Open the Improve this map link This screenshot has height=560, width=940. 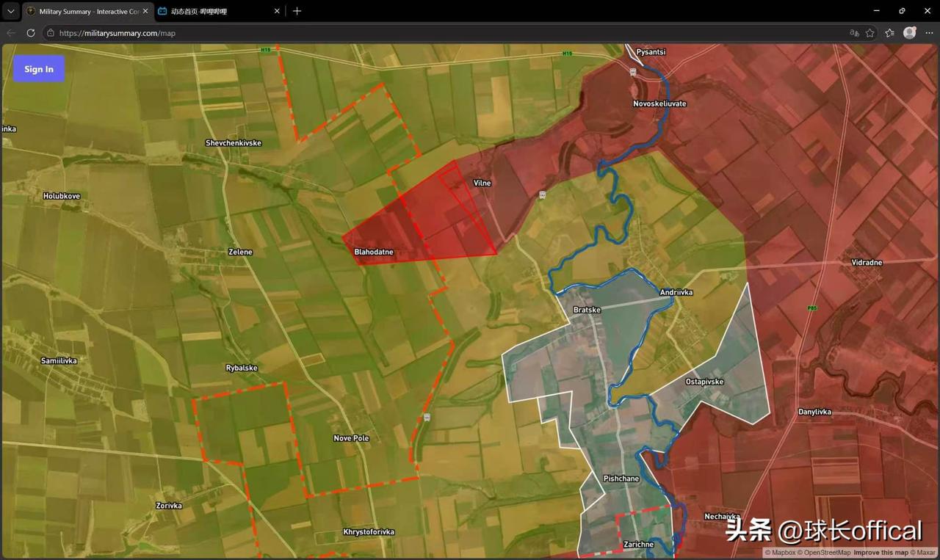(881, 553)
